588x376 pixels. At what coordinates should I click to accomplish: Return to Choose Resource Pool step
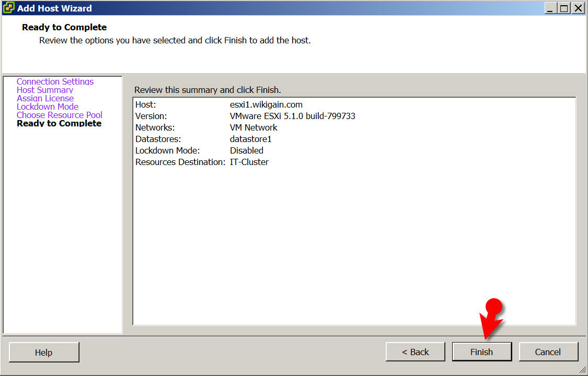coord(60,115)
